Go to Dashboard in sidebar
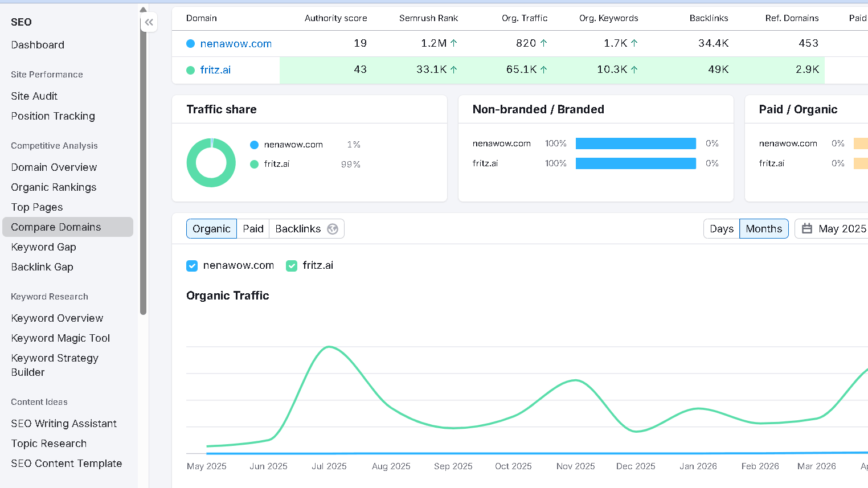 (38, 45)
